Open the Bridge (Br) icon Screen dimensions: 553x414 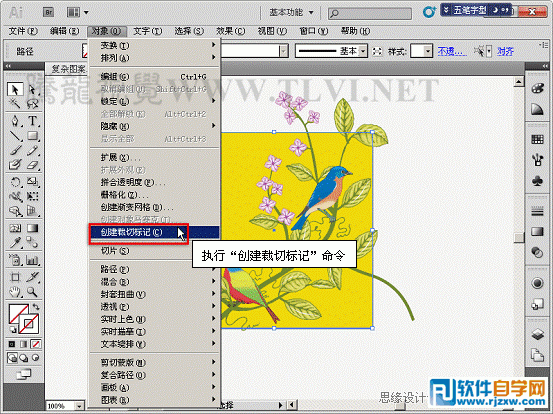[x=48, y=12]
